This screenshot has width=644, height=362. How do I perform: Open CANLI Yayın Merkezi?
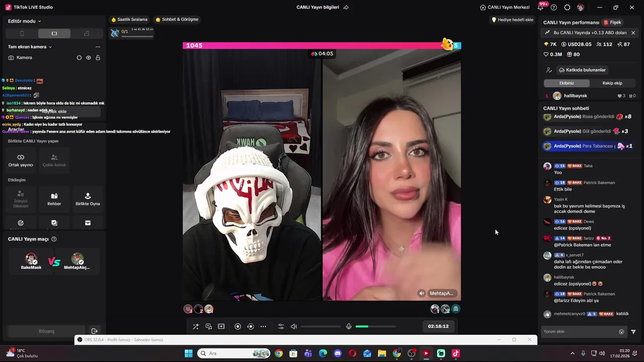[505, 8]
